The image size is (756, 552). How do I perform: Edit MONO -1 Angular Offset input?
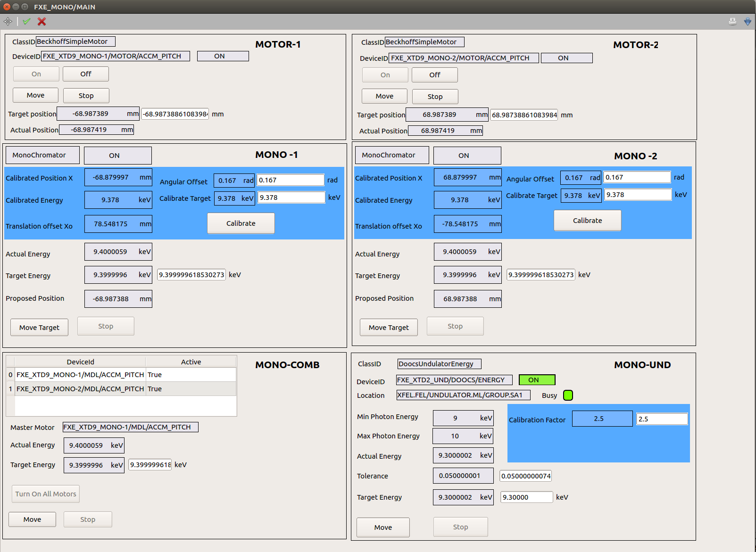(291, 180)
